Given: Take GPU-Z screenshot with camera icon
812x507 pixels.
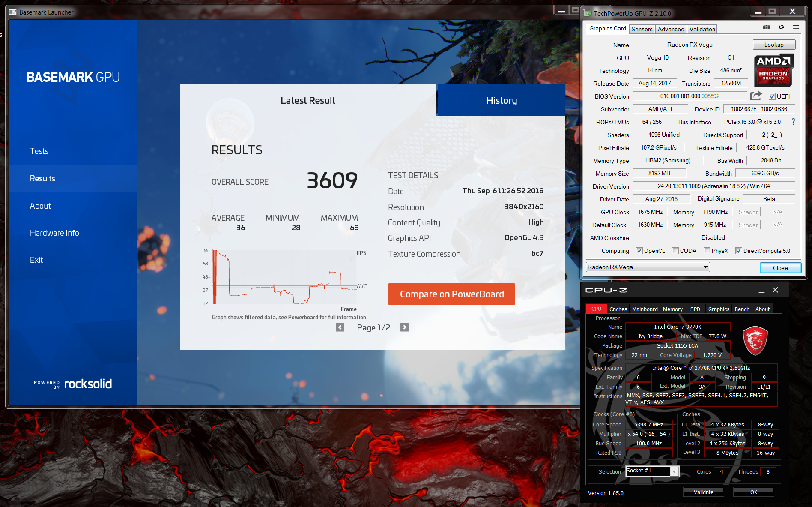Looking at the screenshot, I should tap(767, 27).
